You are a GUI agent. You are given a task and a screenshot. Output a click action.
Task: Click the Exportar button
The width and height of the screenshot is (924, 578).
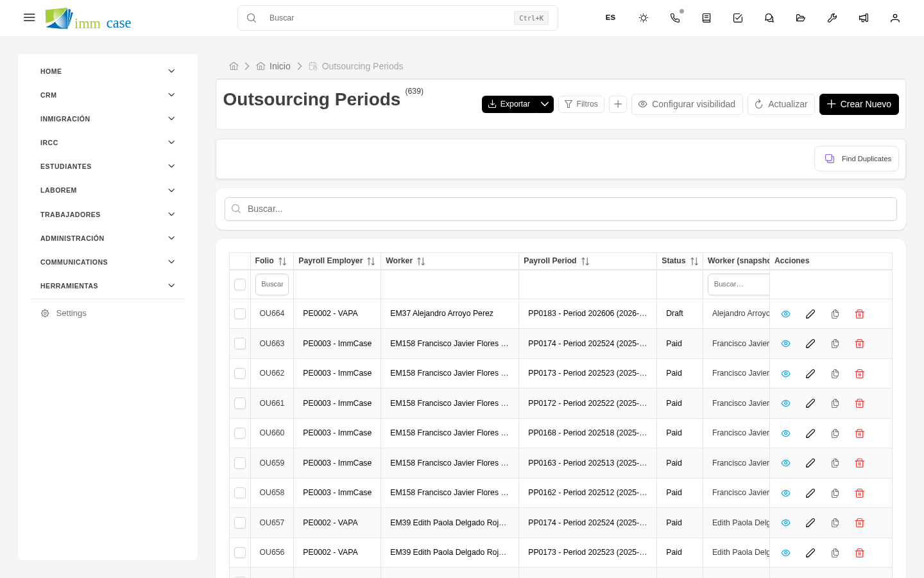click(509, 104)
